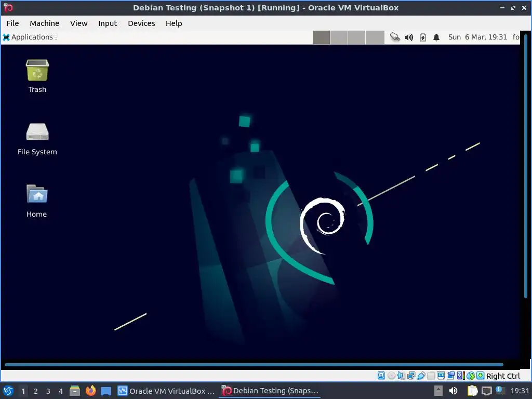The image size is (532, 399).
Task: Open the Trash desktop icon
Action: tap(37, 76)
